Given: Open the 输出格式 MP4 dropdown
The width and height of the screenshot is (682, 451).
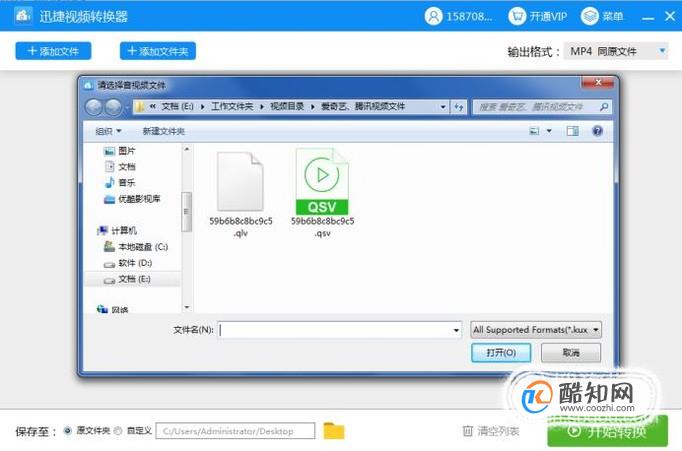Looking at the screenshot, I should click(615, 51).
